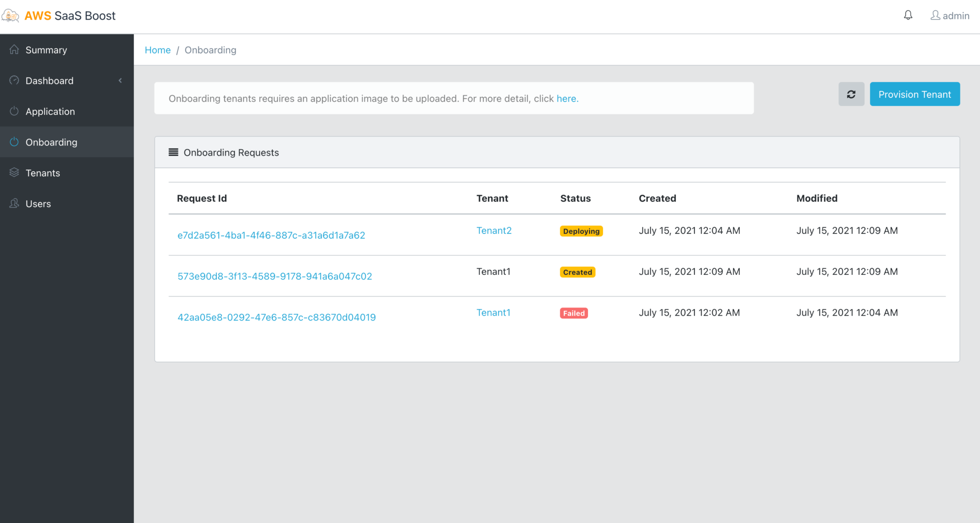
Task: Collapse the Dashboard sidebar section chevron
Action: click(x=120, y=80)
